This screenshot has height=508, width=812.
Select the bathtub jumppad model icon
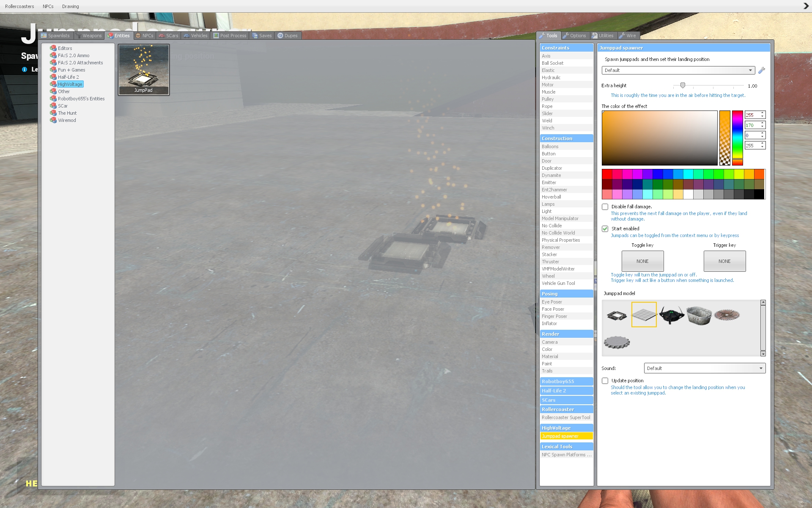pos(699,315)
